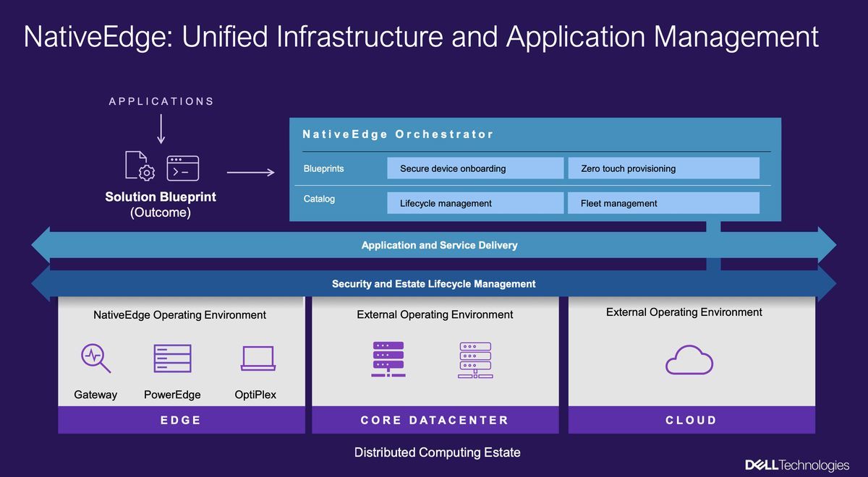Click the terminal window icon above Solution Blueprint
Image resolution: width=868 pixels, height=477 pixels.
coord(183,168)
